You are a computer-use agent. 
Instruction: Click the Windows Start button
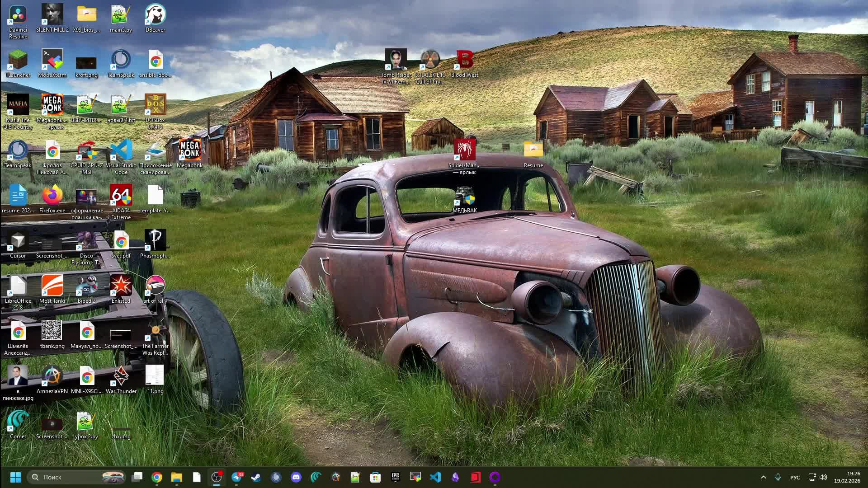pyautogui.click(x=15, y=477)
